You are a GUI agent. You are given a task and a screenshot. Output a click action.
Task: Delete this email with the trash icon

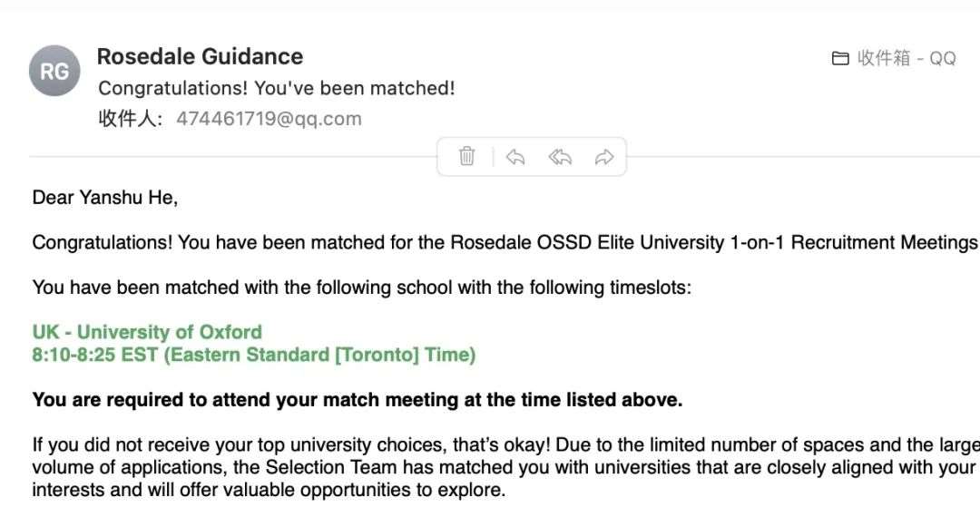coord(467,156)
